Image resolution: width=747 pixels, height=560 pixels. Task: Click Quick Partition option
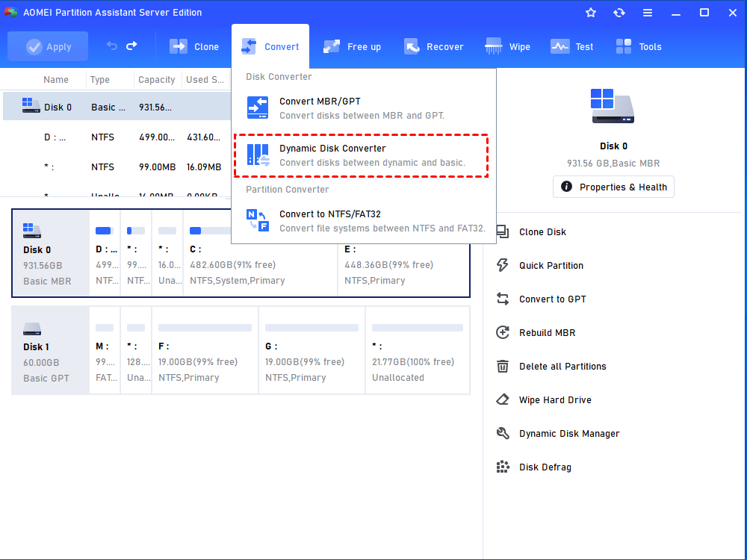tap(551, 265)
